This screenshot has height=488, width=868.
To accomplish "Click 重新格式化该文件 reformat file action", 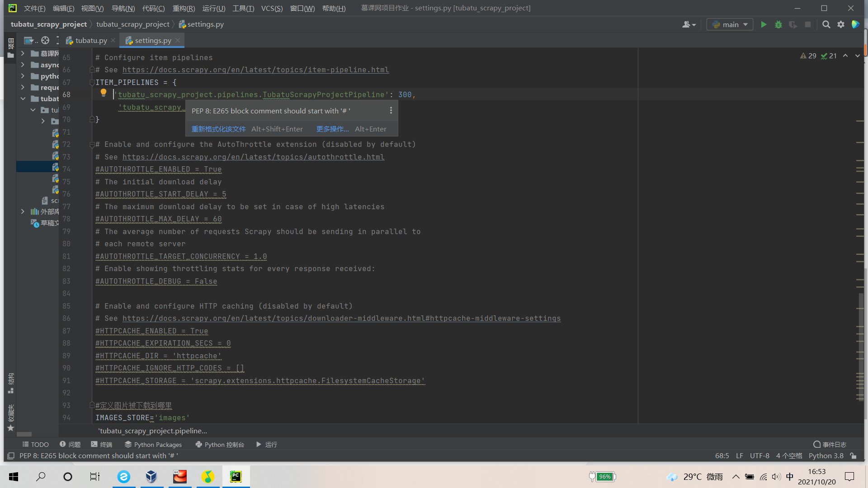I will point(219,129).
